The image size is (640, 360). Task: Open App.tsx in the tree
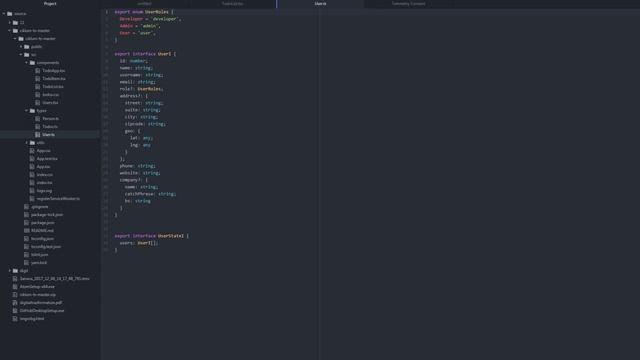tap(43, 167)
